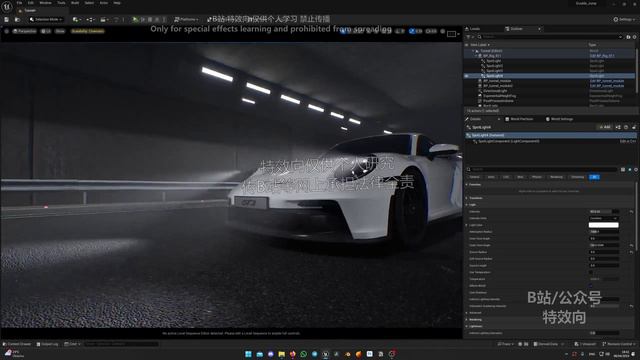Start Play in Editor with green play icon
Image resolution: width=640 pixels, height=360 pixels.
coord(135,19)
